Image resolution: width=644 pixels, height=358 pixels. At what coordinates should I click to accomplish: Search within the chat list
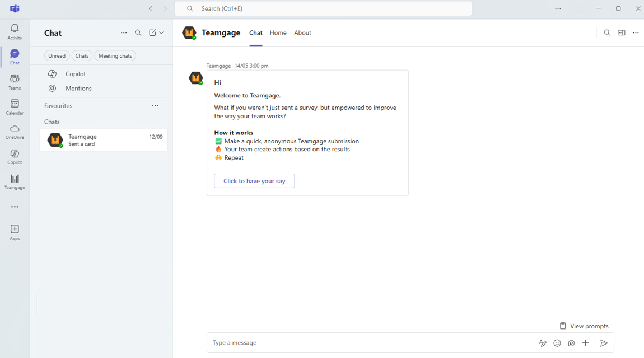138,33
